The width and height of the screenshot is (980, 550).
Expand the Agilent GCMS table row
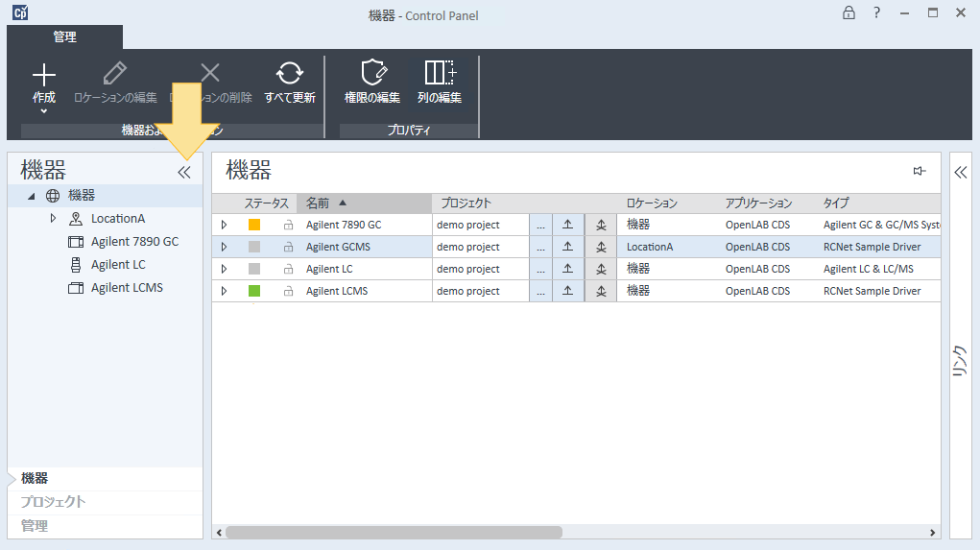(x=224, y=247)
